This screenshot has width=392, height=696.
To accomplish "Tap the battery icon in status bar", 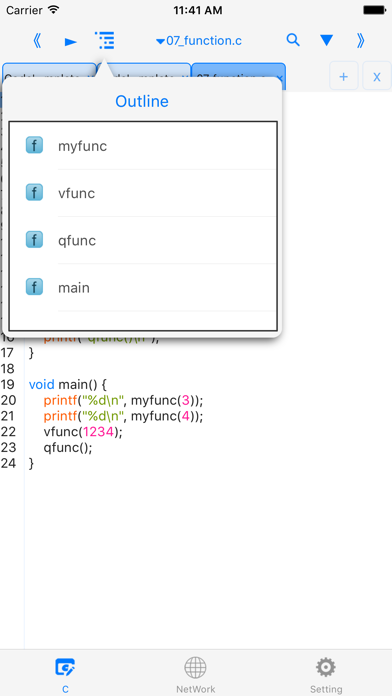I will 374,10.
